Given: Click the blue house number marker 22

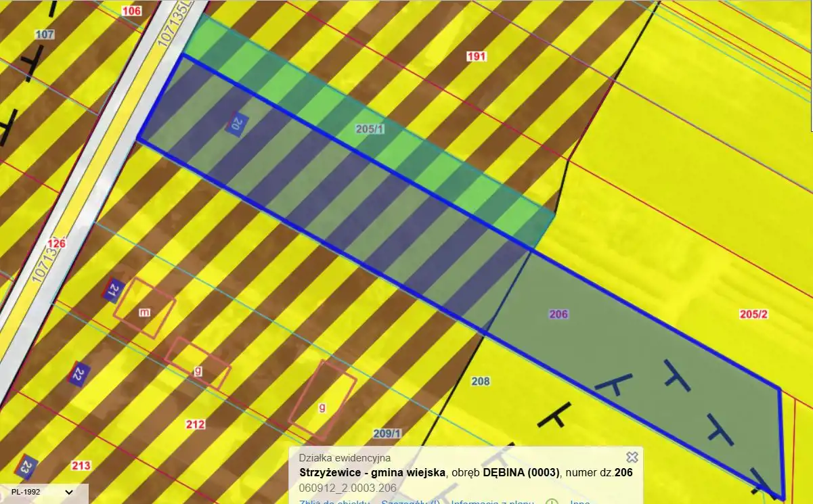Looking at the screenshot, I should pyautogui.click(x=79, y=373).
